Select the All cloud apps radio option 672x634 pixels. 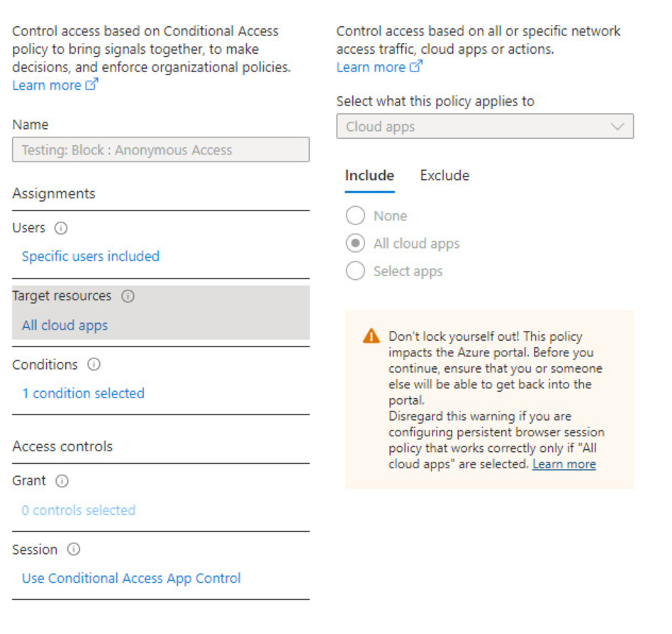[x=355, y=244]
